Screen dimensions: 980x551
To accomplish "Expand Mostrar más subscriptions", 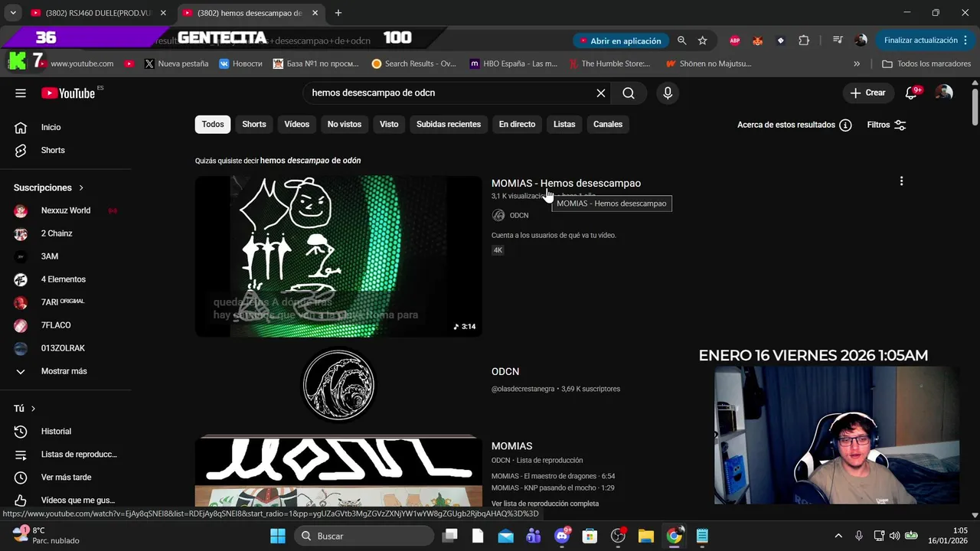I will [65, 371].
